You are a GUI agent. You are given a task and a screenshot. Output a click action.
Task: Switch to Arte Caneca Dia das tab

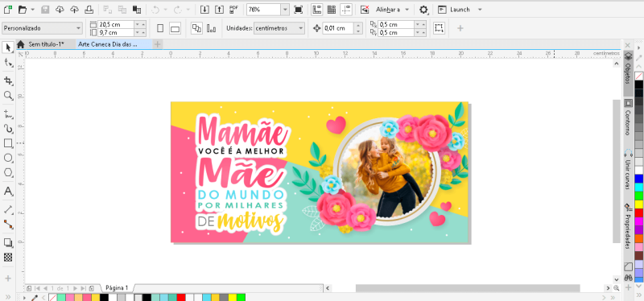point(114,44)
